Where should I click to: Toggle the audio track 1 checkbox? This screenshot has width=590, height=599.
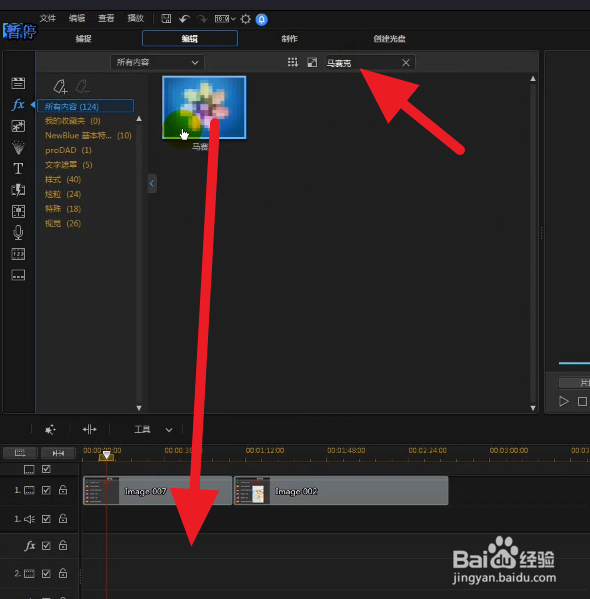point(46,519)
